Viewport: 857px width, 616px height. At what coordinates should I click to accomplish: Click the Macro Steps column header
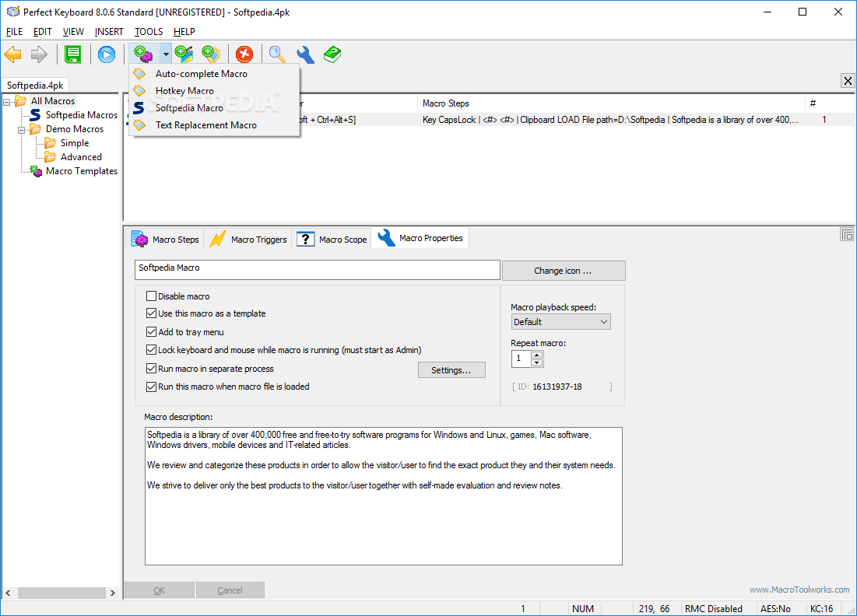[x=611, y=103]
